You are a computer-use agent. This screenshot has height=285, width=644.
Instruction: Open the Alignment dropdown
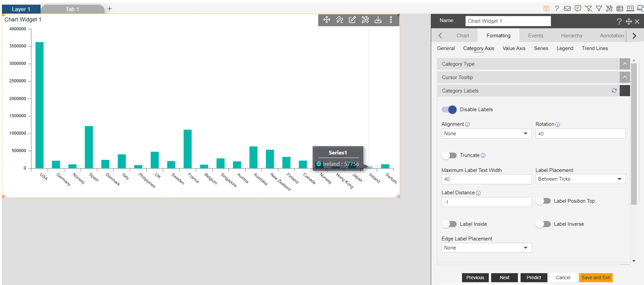(x=486, y=134)
